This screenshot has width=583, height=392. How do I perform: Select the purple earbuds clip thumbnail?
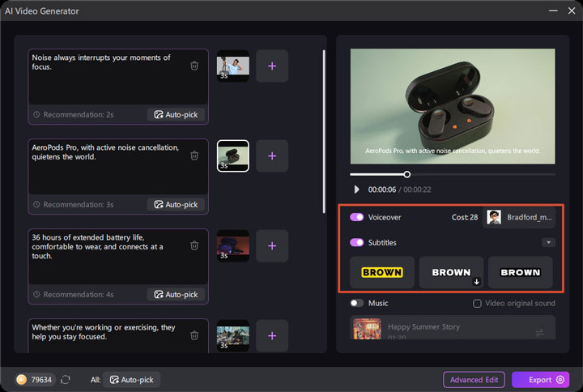point(233,246)
